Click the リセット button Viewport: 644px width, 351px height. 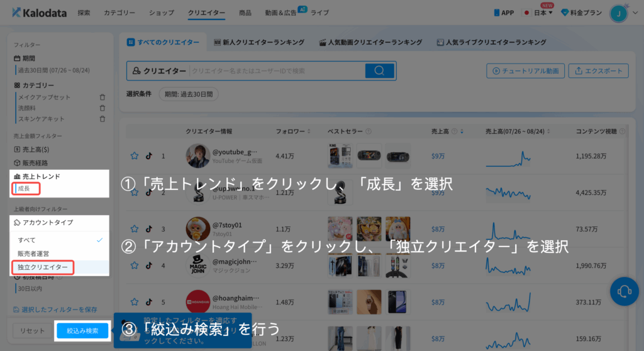pyautogui.click(x=32, y=331)
